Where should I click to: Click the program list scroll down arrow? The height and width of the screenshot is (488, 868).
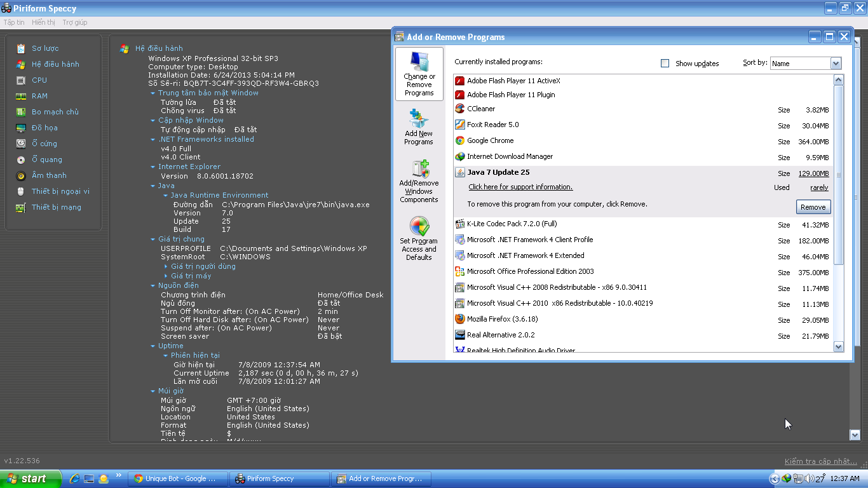[x=838, y=346]
